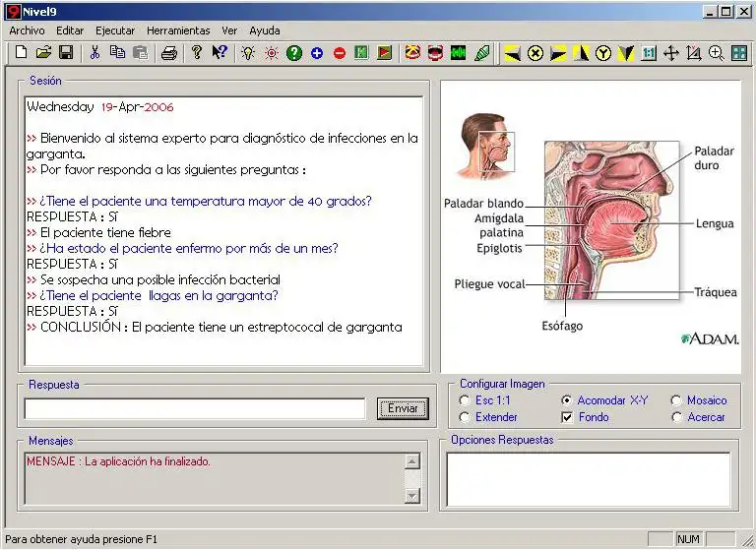Screen dimensions: 756x550
Task: Click the first yellow left-pointing flip icon
Action: [x=513, y=53]
